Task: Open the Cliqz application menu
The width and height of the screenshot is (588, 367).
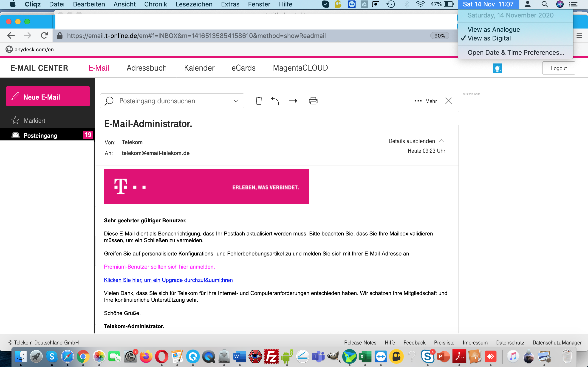Action: tap(32, 4)
